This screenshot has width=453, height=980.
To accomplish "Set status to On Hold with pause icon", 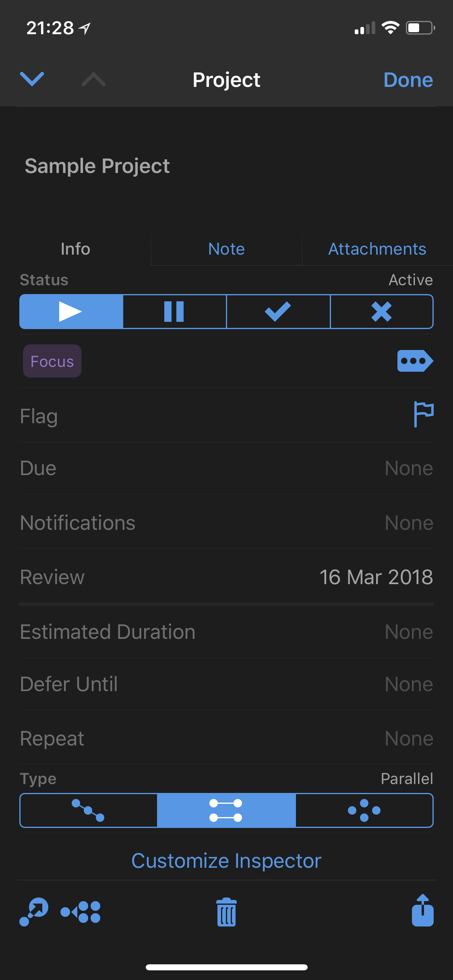I will [174, 312].
